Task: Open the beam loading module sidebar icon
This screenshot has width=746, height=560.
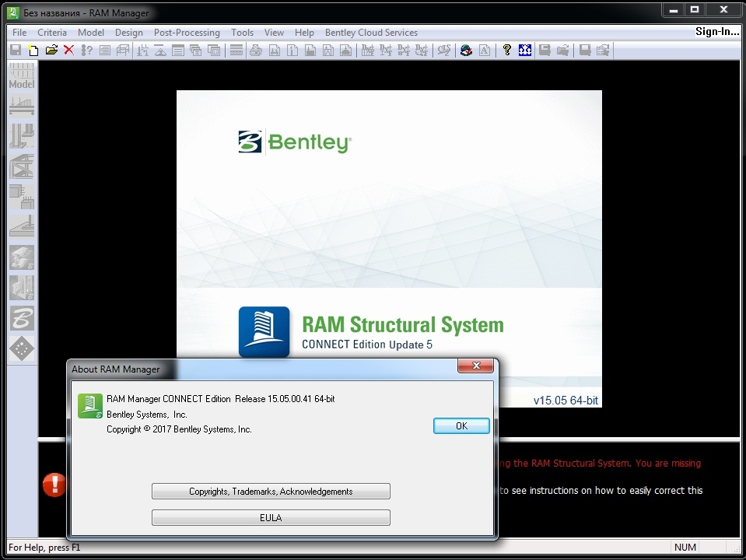Action: click(x=22, y=106)
